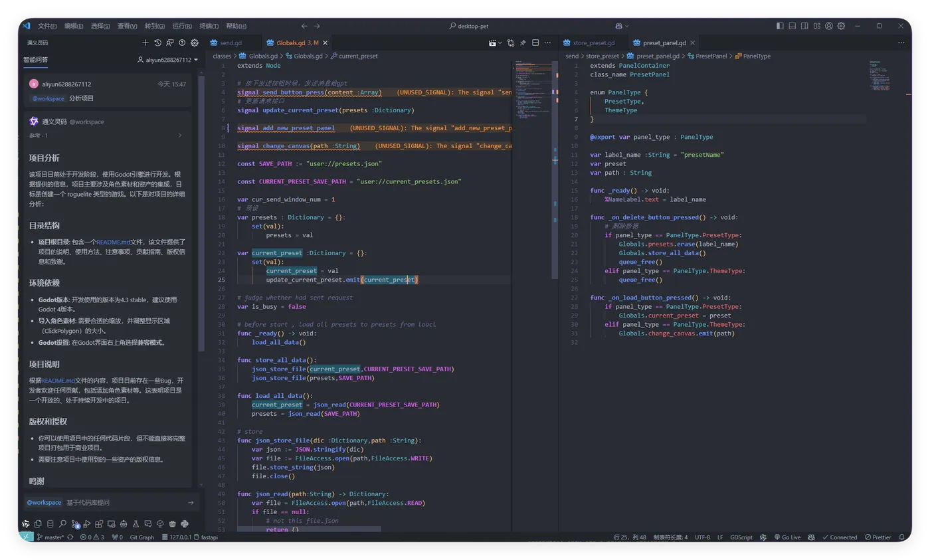Open the database view icon in activity bar

(50, 524)
